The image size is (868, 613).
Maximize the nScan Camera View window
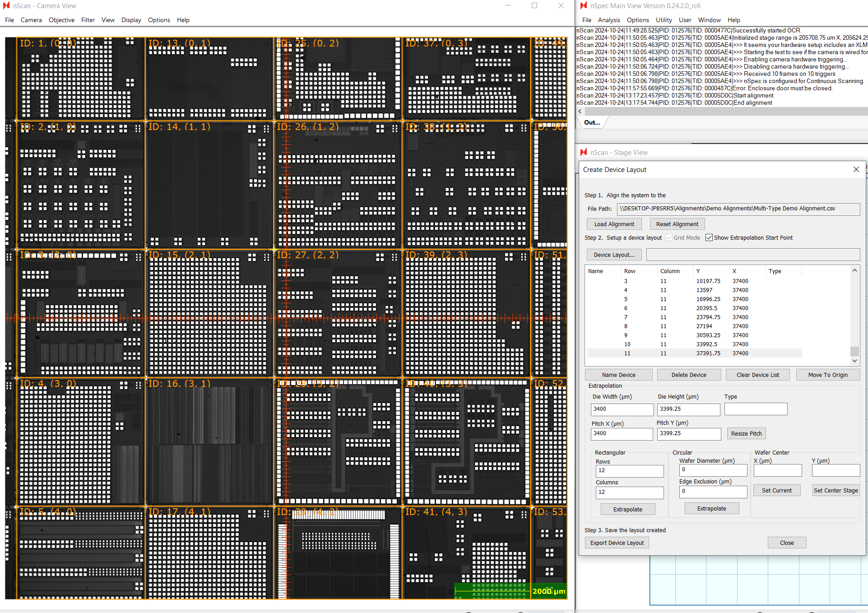click(x=534, y=6)
